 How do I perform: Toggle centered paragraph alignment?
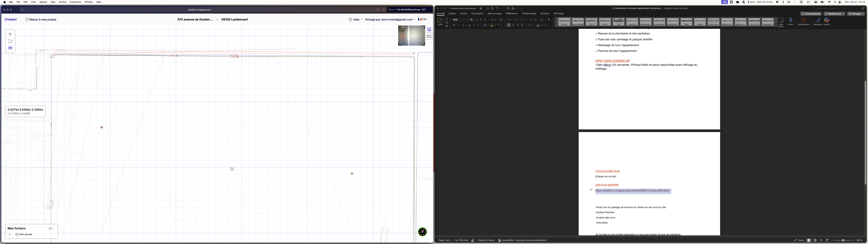(513, 25)
